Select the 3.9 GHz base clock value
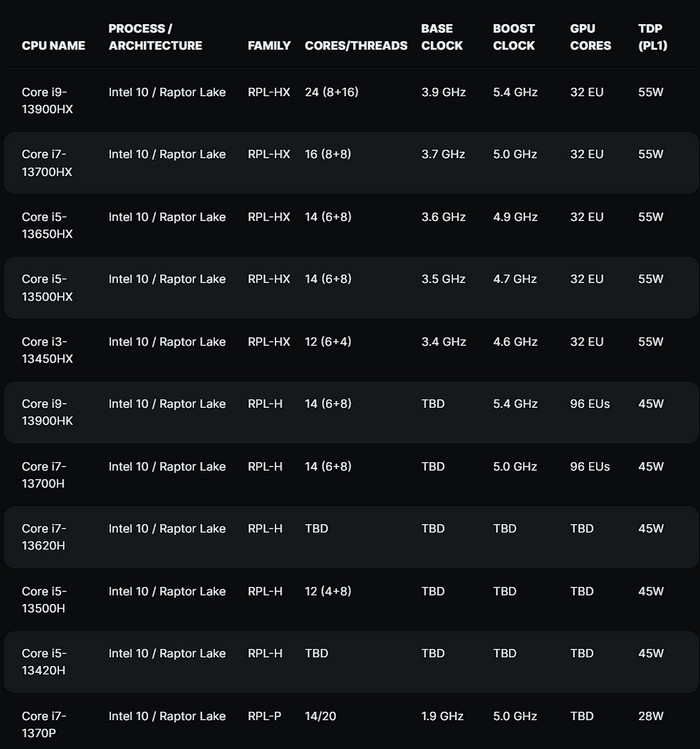 [x=443, y=92]
